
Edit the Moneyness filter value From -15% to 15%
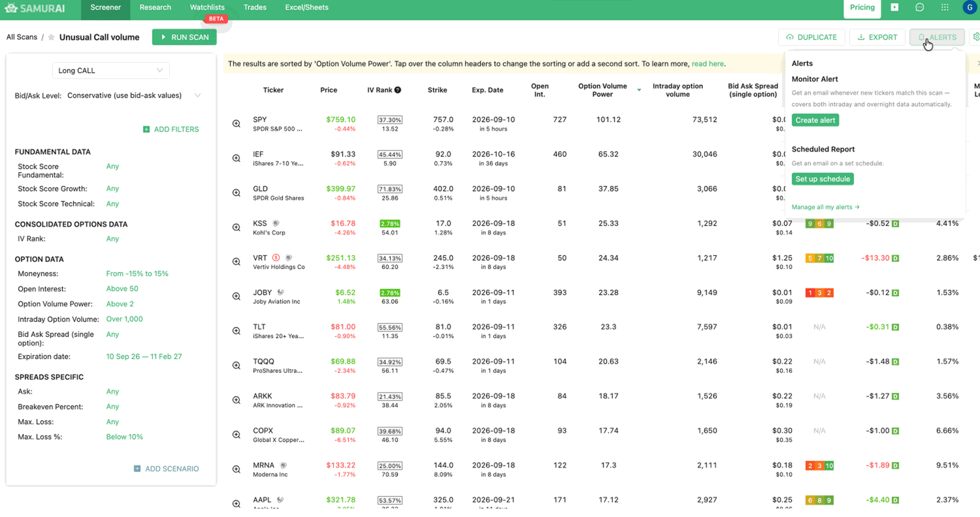click(137, 274)
